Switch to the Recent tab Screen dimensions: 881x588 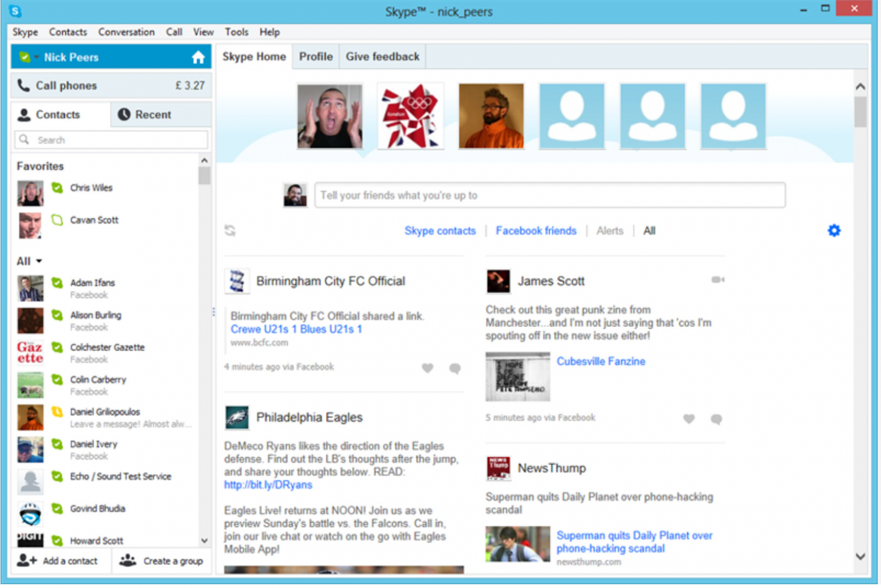[161, 115]
